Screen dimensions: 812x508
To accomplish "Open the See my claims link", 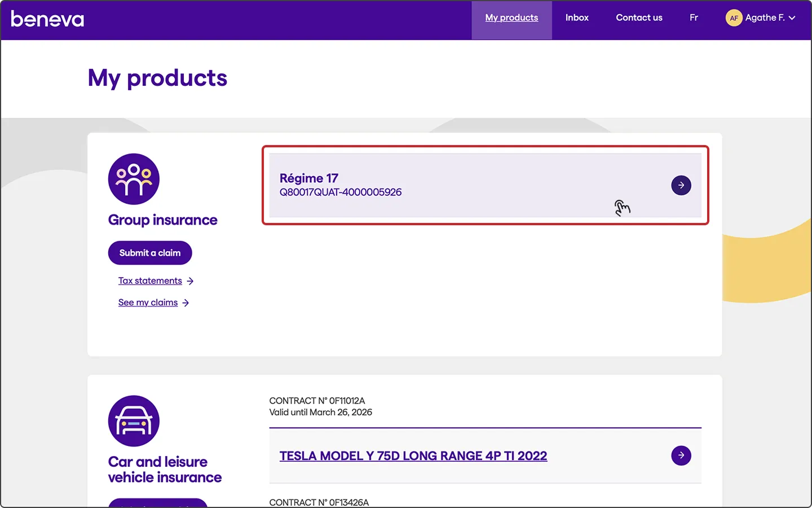I will click(x=148, y=303).
